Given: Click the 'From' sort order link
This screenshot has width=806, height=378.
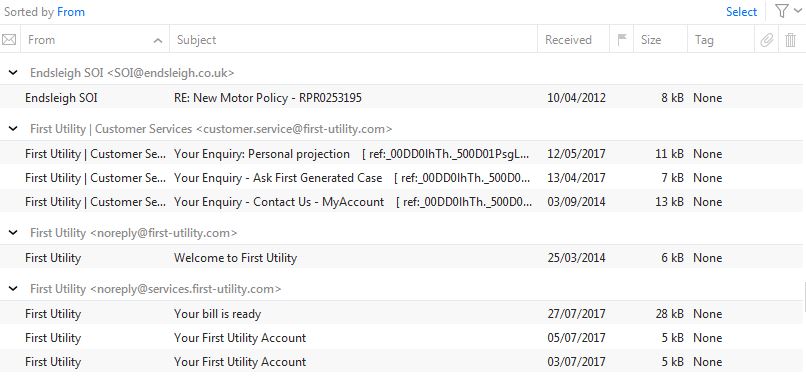Looking at the screenshot, I should pos(71,12).
